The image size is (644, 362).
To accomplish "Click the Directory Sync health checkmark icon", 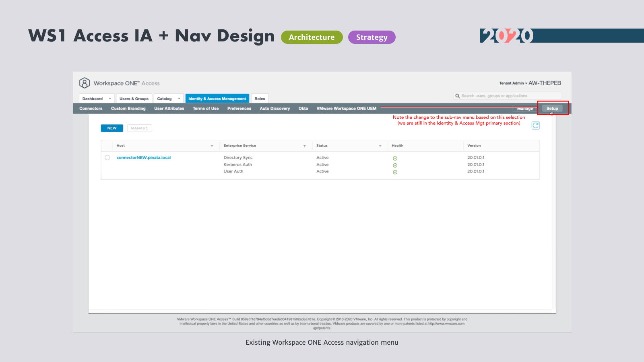I will pyautogui.click(x=395, y=158).
